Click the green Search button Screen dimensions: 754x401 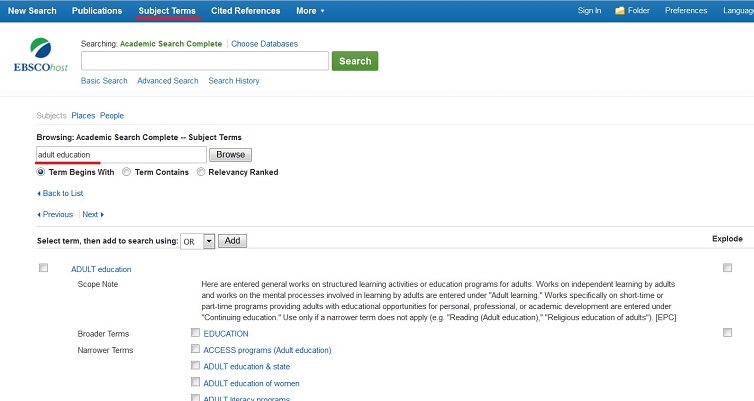point(355,61)
